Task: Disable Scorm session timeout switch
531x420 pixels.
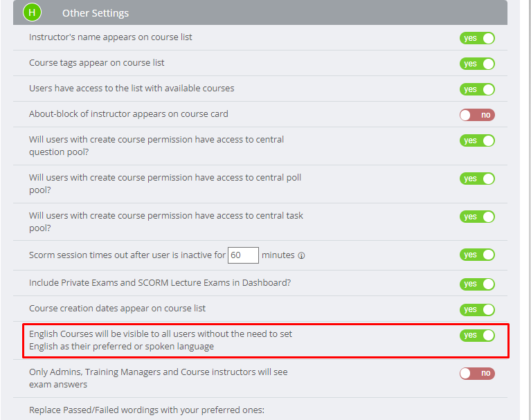Action: point(477,255)
